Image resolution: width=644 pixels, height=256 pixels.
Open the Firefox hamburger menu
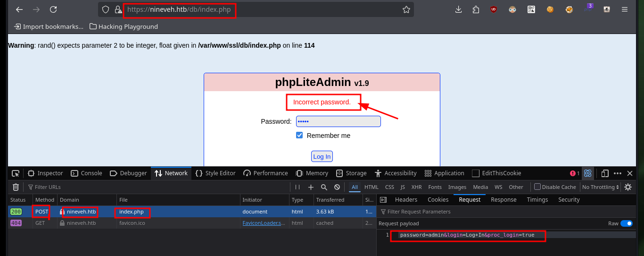(x=625, y=9)
